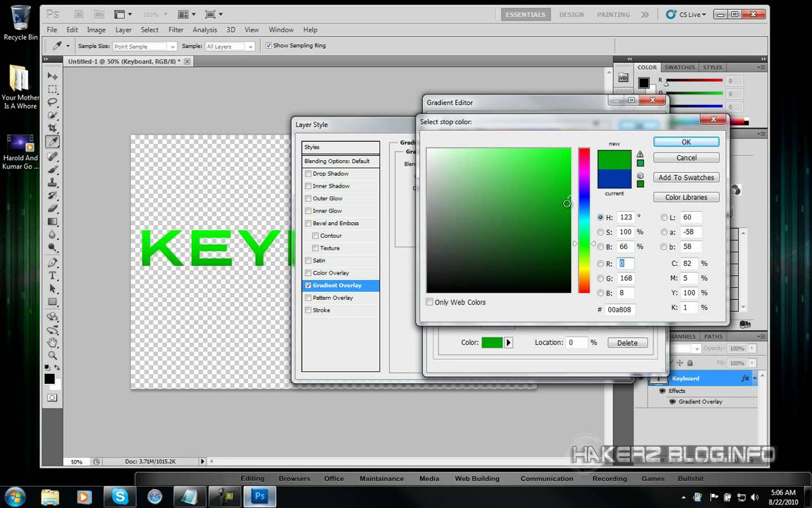812x508 pixels.
Task: Open the Color panel options menu
Action: tap(761, 68)
